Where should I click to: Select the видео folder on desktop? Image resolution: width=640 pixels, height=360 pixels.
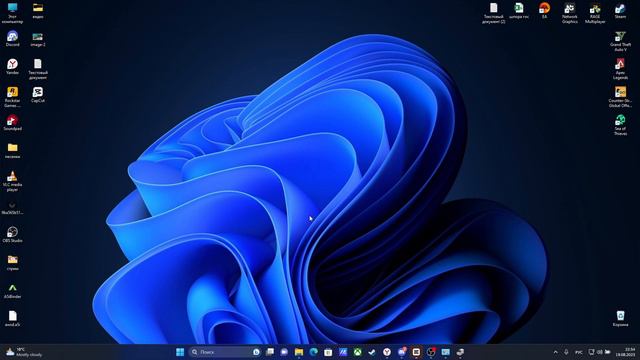[x=38, y=11]
